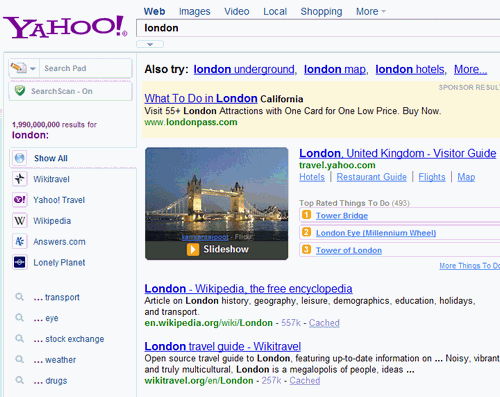Screen dimensions: 500x397
Task: Search for london weather suggestion
Action: pyautogui.click(x=55, y=360)
